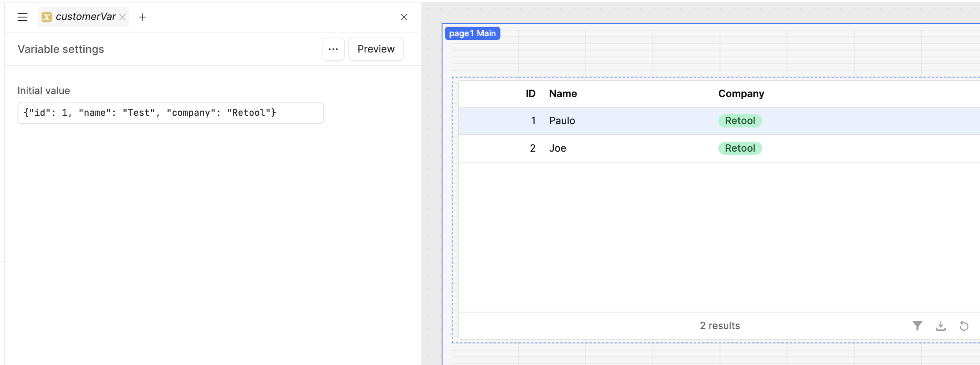
Task: Click the Company column header
Action: click(741, 94)
